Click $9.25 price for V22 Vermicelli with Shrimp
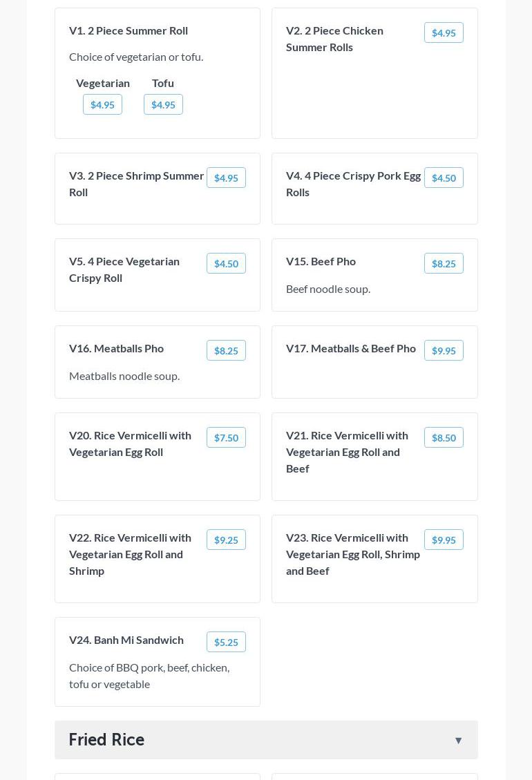 click(226, 540)
